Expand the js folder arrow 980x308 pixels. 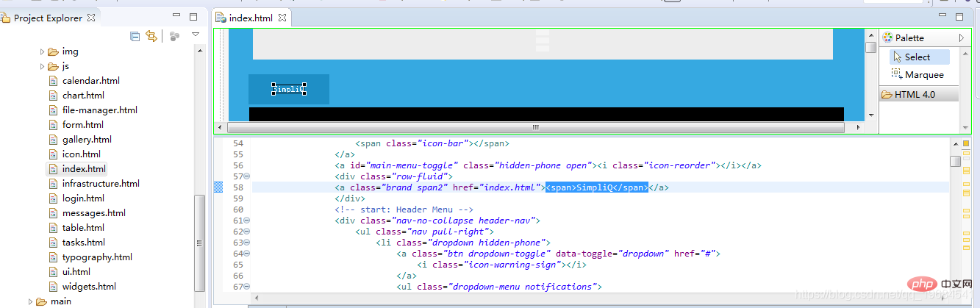(x=42, y=66)
